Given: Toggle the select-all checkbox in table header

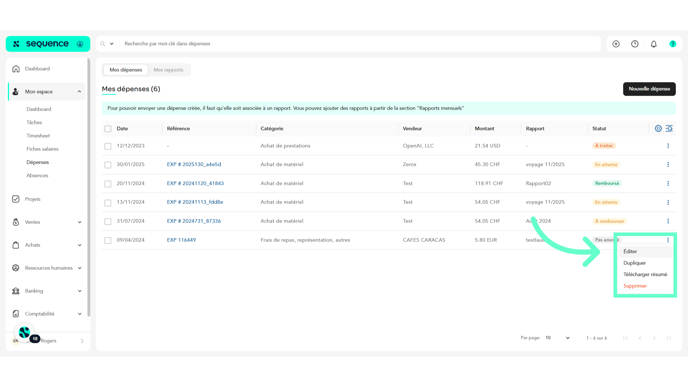Looking at the screenshot, I should click(x=108, y=129).
